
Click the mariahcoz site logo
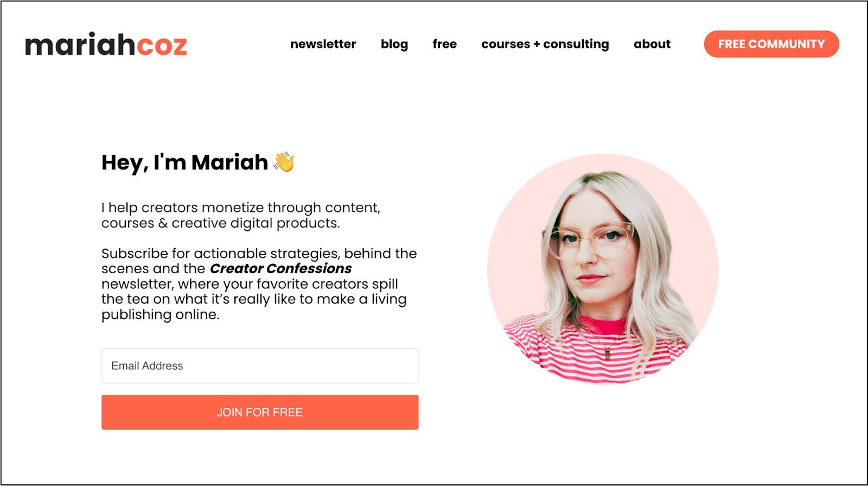tap(106, 45)
